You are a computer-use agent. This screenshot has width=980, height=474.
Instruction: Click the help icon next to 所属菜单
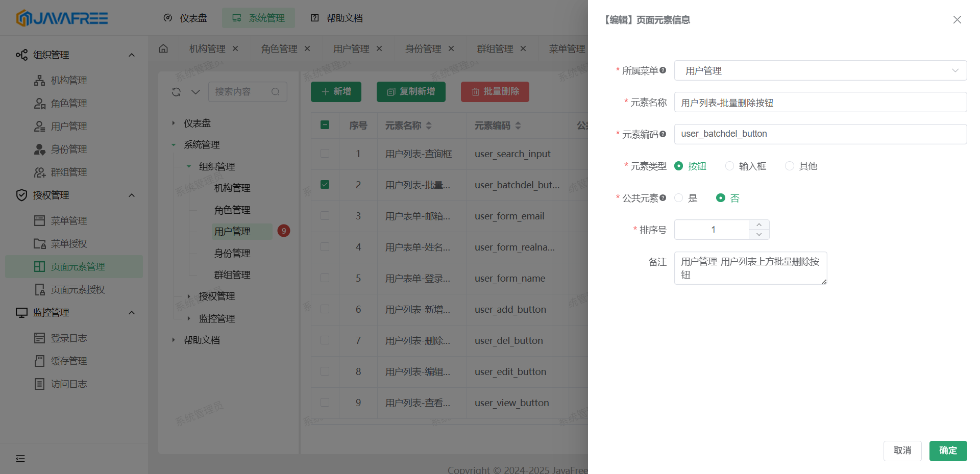[x=663, y=70]
